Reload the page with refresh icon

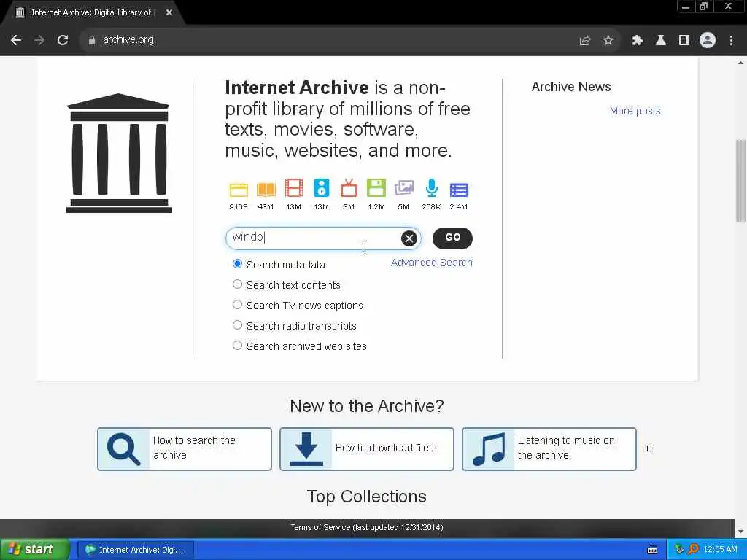click(x=63, y=40)
